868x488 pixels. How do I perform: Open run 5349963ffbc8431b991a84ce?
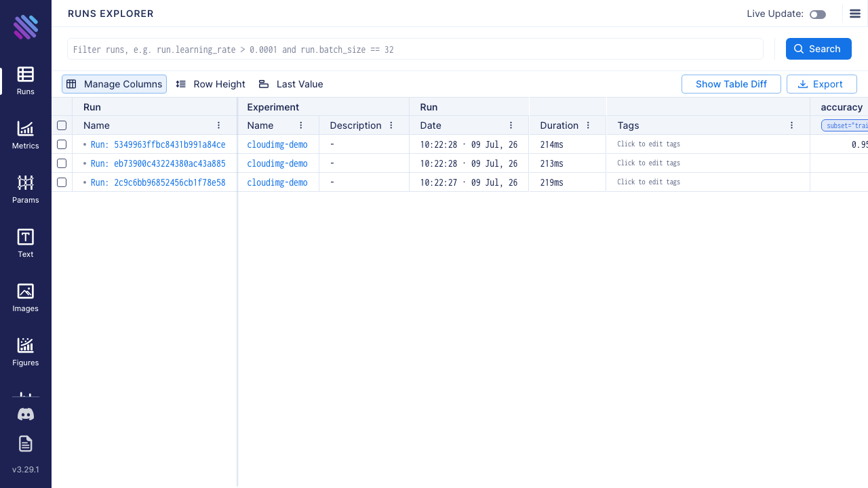[x=158, y=144]
